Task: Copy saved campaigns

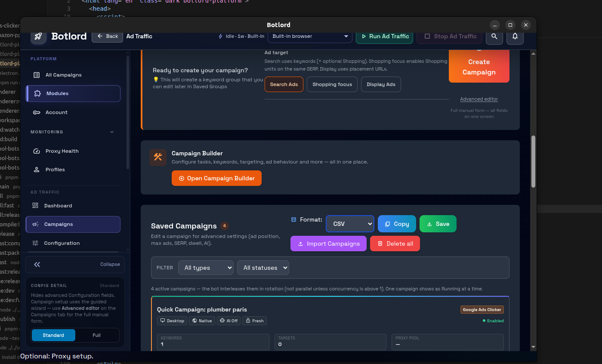Action: (397, 224)
